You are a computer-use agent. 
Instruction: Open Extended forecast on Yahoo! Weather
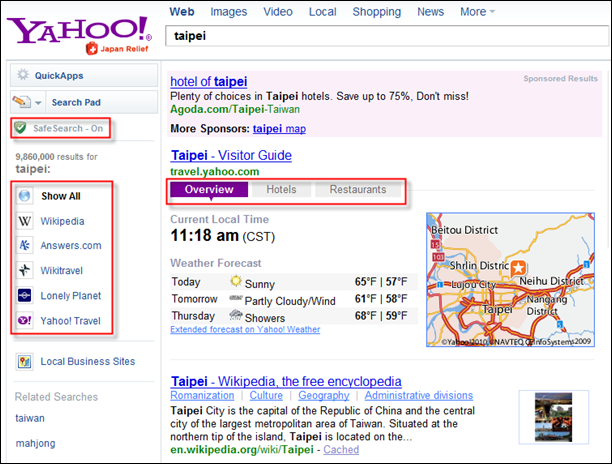tap(245, 329)
